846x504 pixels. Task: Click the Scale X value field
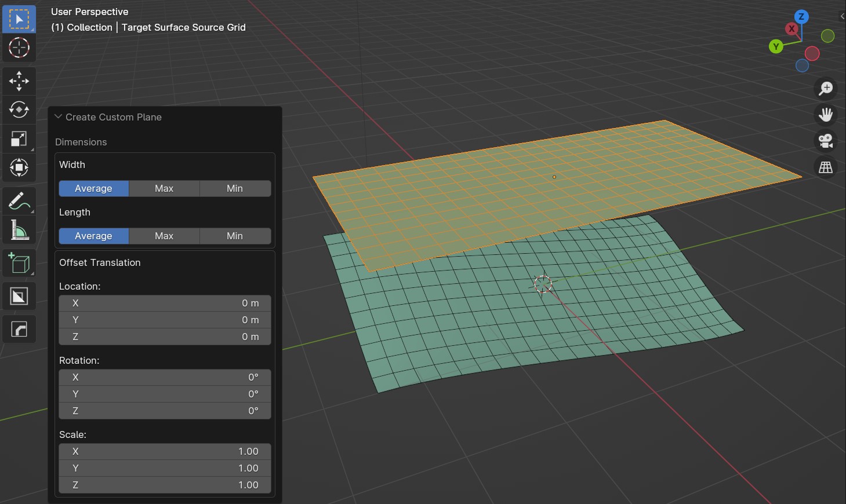tap(165, 451)
